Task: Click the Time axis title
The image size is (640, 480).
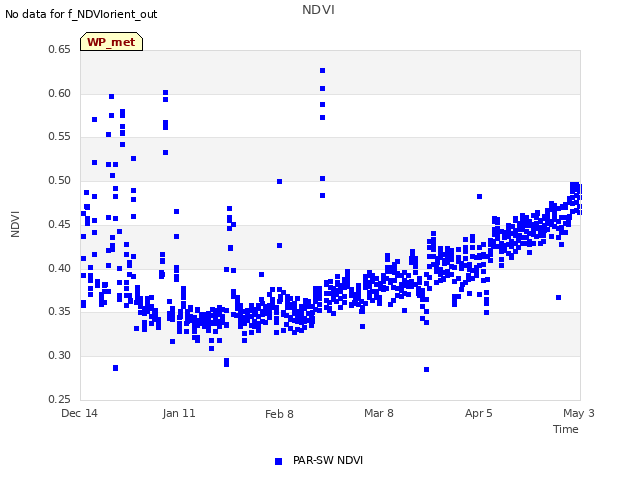Action: pyautogui.click(x=566, y=429)
